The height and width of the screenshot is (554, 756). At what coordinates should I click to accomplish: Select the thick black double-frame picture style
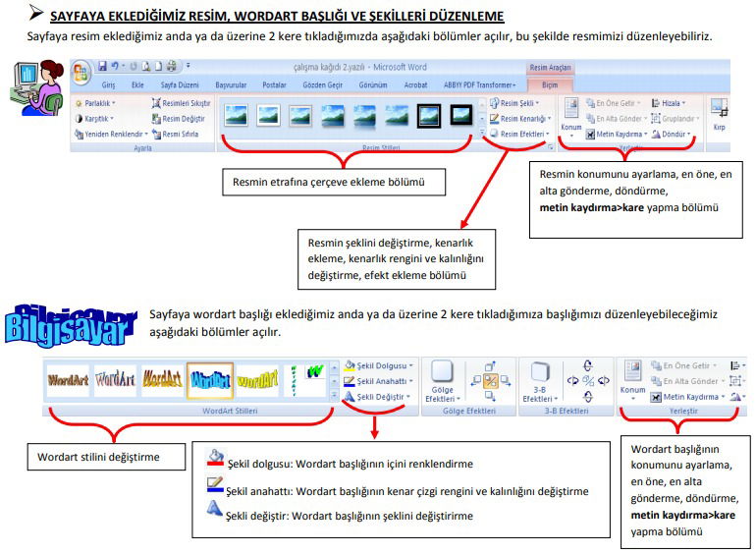pos(429,116)
